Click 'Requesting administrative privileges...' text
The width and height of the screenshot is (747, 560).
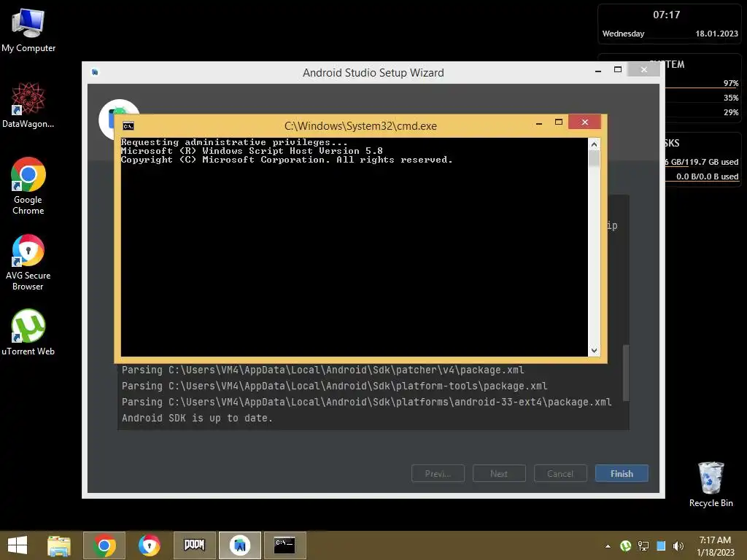click(x=234, y=142)
